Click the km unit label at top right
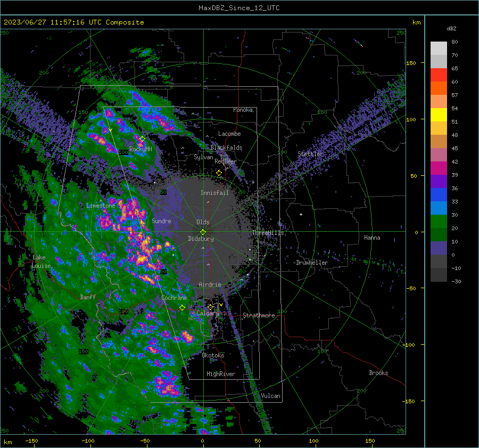 (x=416, y=22)
